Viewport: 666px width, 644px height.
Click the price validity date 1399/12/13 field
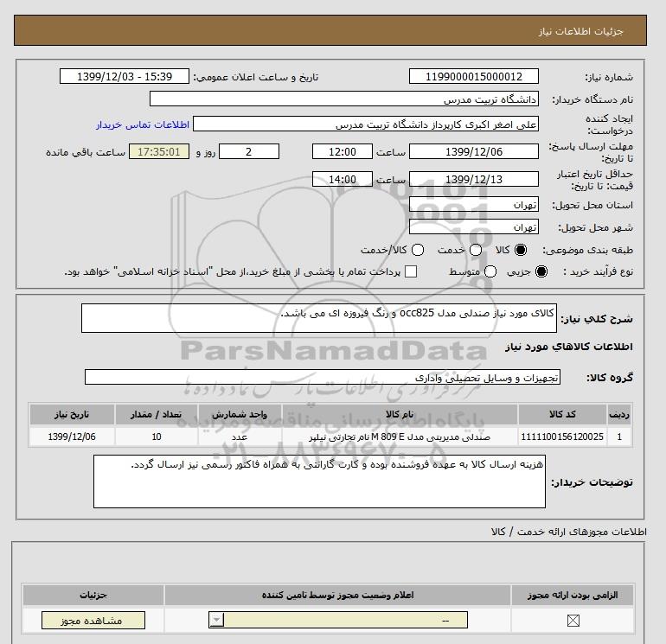pos(474,179)
